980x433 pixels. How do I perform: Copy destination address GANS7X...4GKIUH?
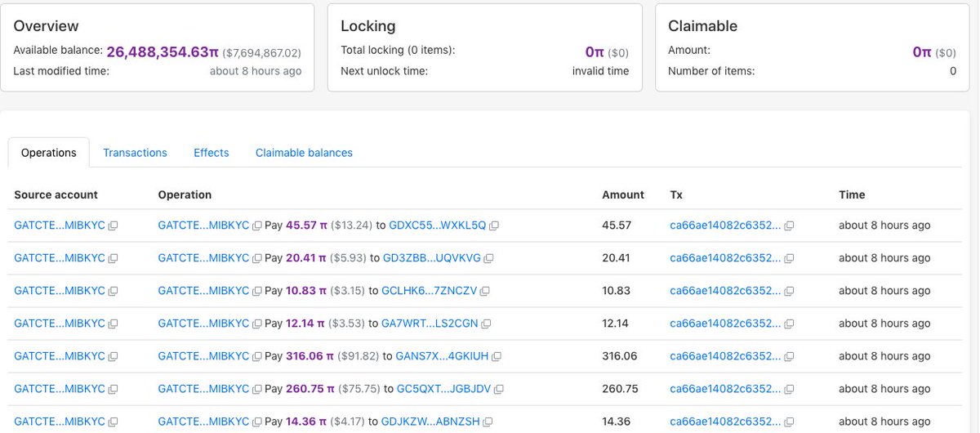[x=497, y=356]
